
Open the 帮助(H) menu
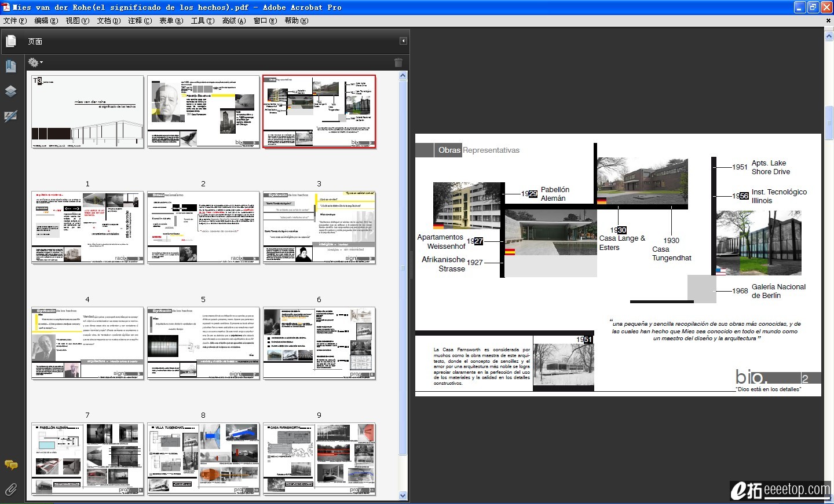297,20
